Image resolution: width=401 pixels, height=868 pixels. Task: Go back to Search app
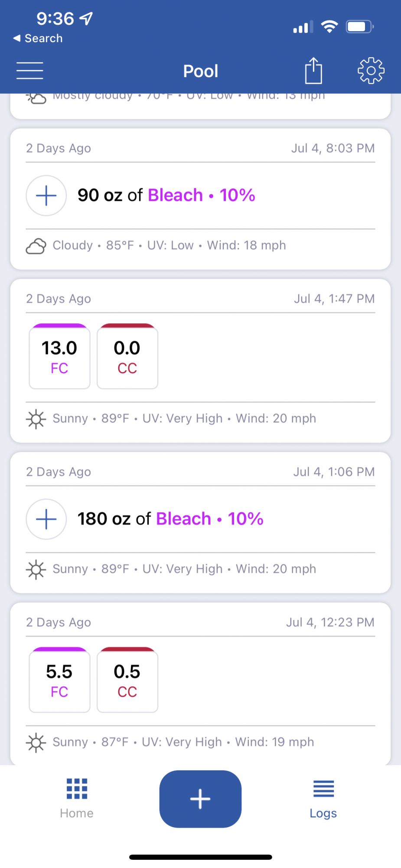click(38, 38)
